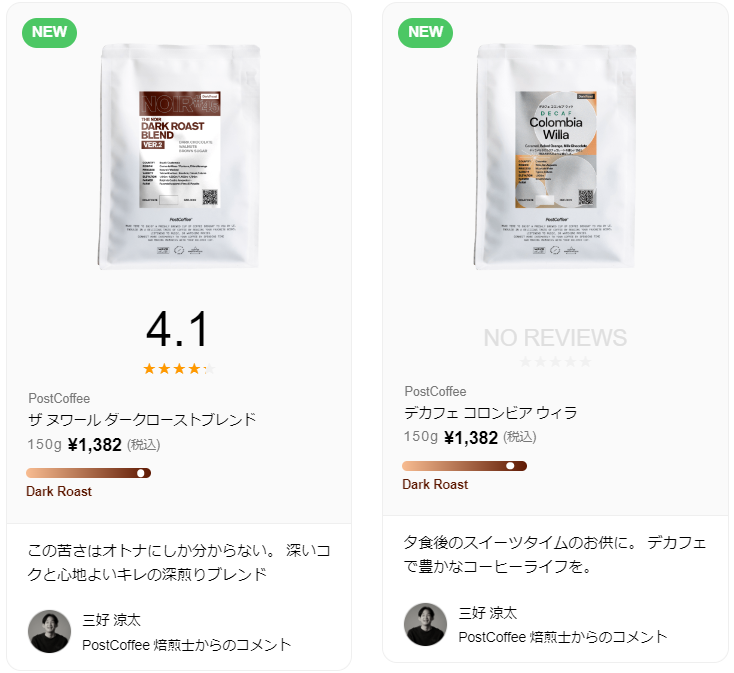
Task: Click the empty stars under NO REVIEWS
Action: [555, 362]
